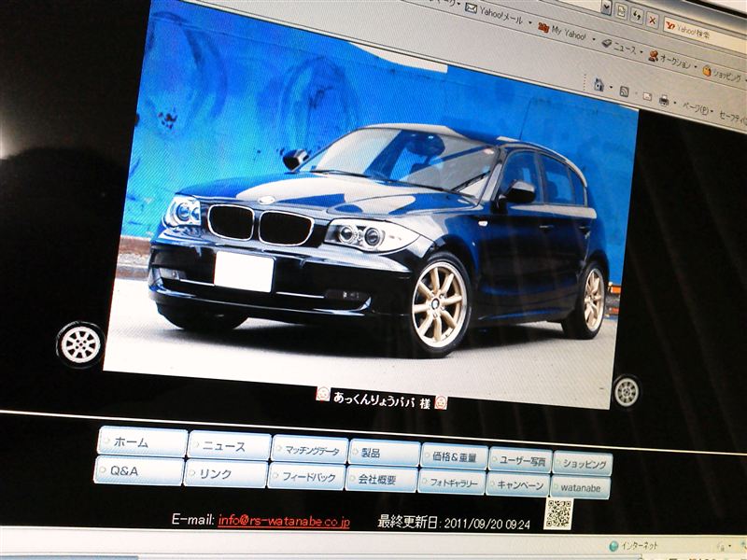This screenshot has height=560, width=747.
Task: Click the 最終更新日 date text
Action: (x=454, y=523)
